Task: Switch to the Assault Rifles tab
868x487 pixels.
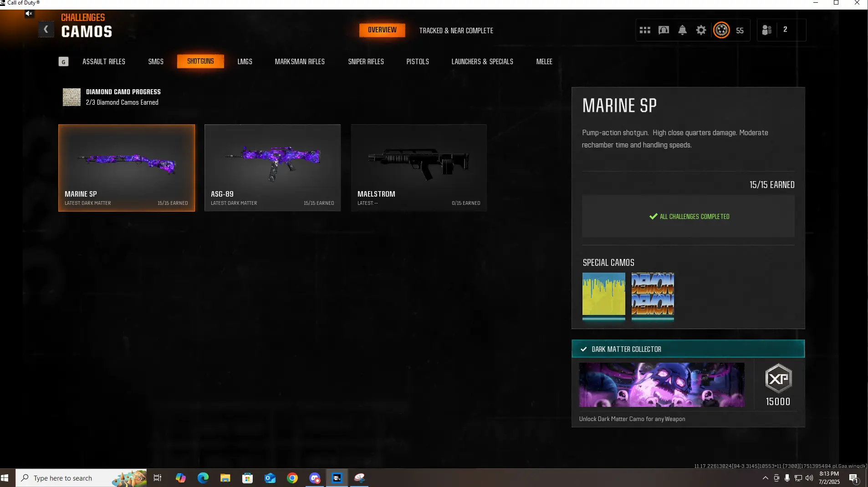Action: point(104,61)
